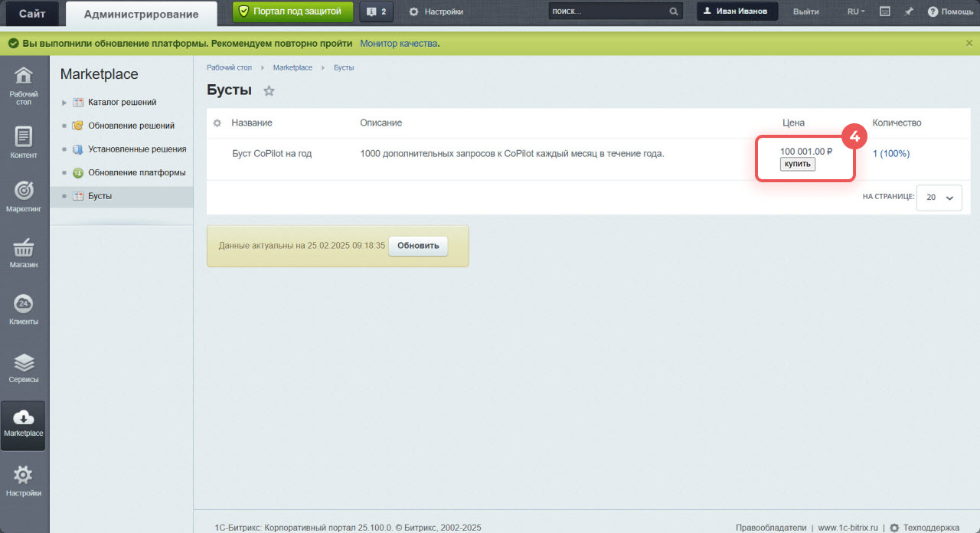This screenshot has width=980, height=533.
Task: Open the Рабочий стол sidebar section
Action: (x=24, y=86)
